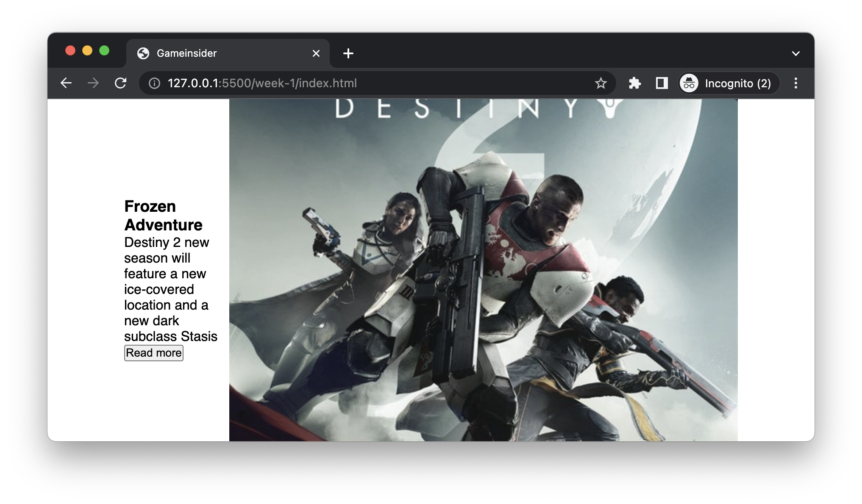Click the browser back arrow
The width and height of the screenshot is (862, 504).
tap(66, 83)
